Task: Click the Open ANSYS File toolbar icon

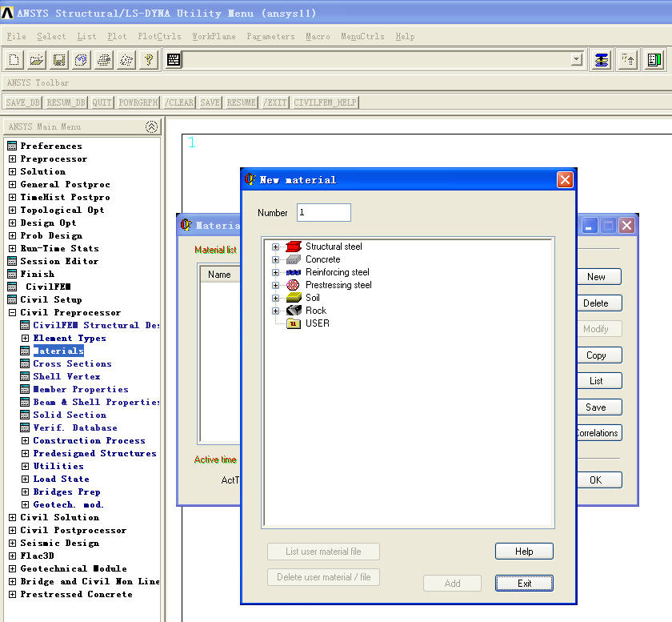Action: point(37,59)
